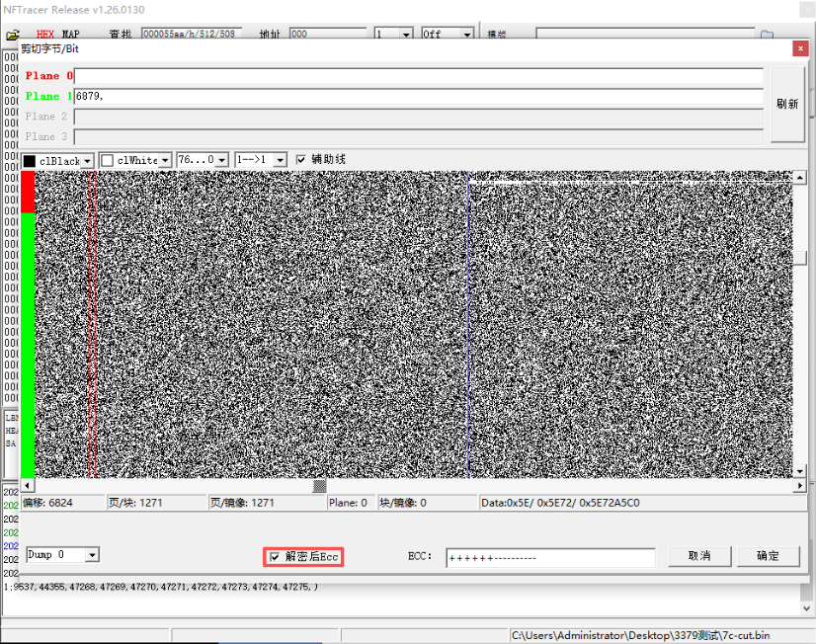Click the white color swatch

[x=108, y=160]
